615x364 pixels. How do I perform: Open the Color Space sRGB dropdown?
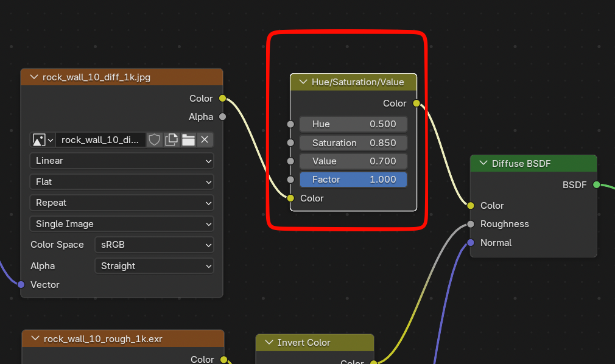pos(154,245)
